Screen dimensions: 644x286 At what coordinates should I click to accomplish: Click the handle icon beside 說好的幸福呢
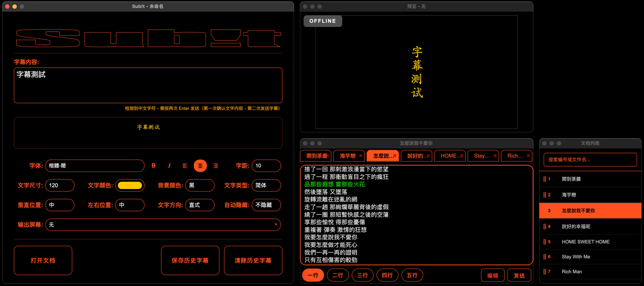(x=545, y=226)
